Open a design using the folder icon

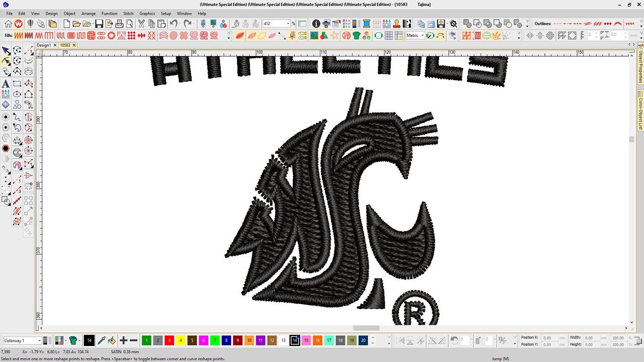76,24
